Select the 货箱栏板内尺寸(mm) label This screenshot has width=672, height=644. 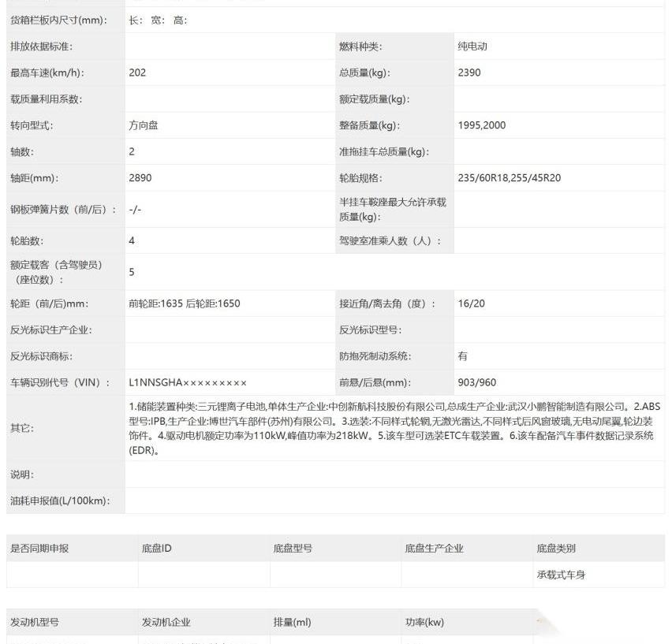[58, 20]
